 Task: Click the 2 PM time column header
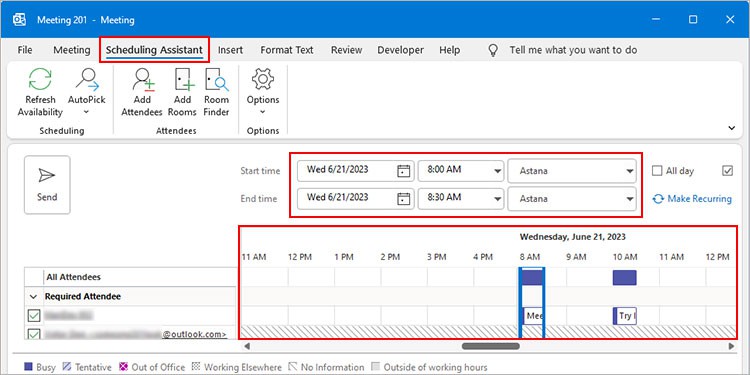(390, 257)
